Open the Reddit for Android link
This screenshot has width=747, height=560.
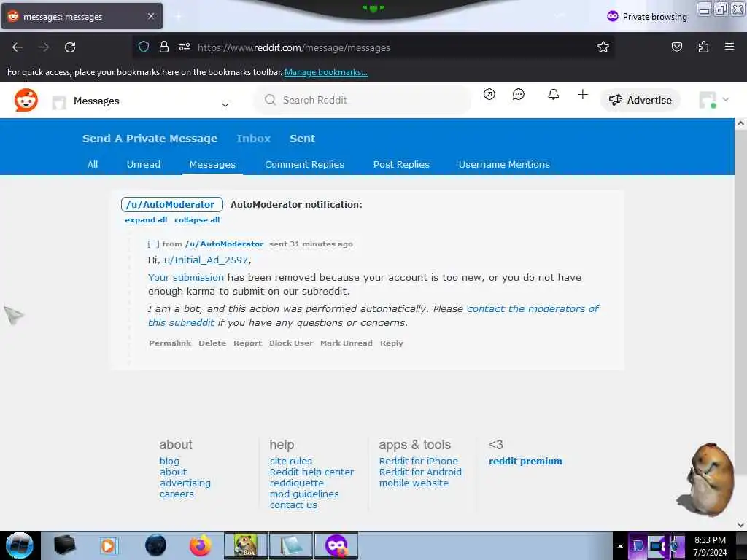tap(420, 472)
